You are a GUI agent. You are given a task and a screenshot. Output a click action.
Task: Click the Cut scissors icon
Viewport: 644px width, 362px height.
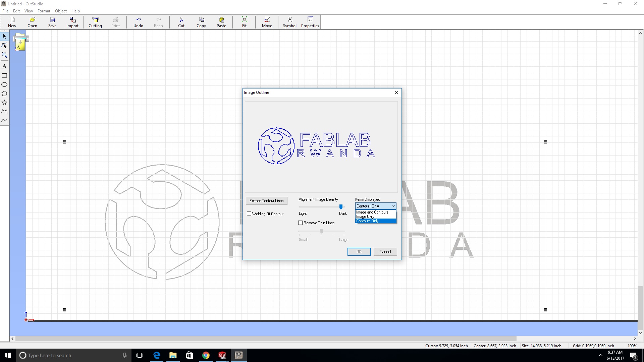click(181, 22)
